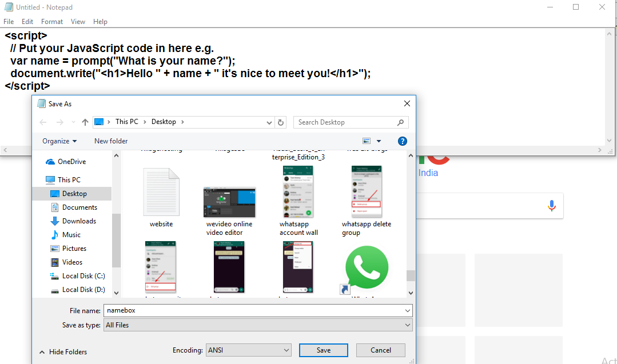Open the Format menu in Notepad
This screenshot has height=364, width=617.
click(52, 21)
